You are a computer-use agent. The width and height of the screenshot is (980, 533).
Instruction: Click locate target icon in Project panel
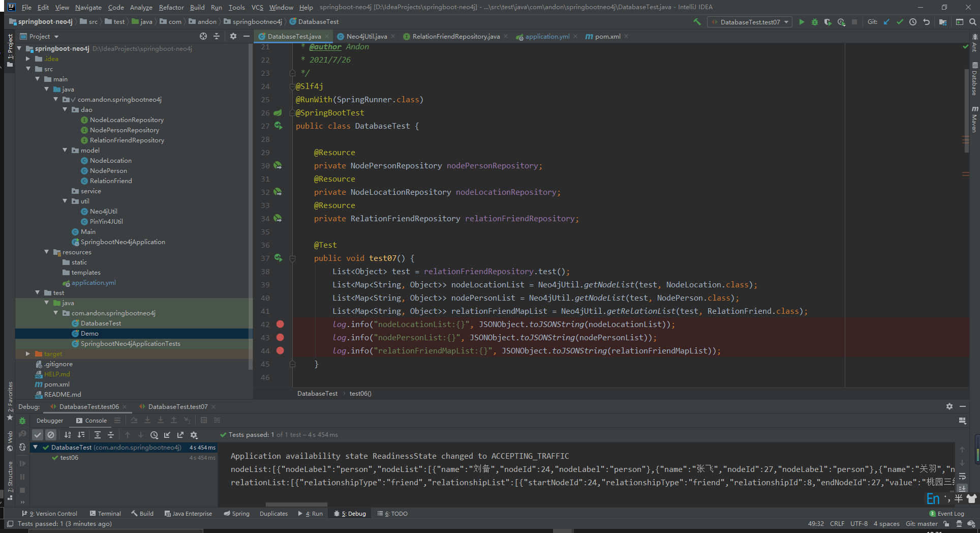click(x=203, y=36)
